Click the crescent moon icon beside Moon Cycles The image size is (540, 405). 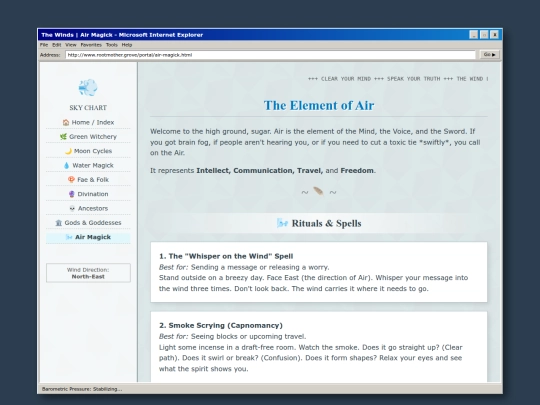(68, 151)
